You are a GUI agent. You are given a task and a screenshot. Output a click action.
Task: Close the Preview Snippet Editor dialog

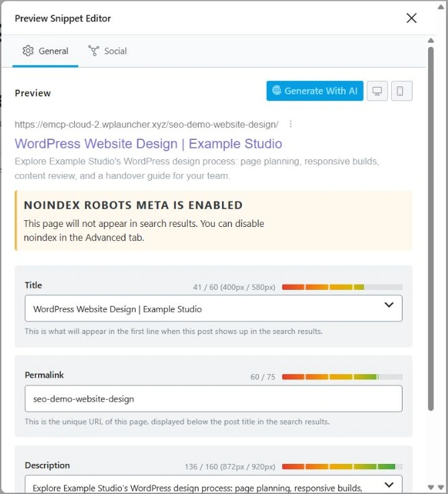[x=411, y=18]
